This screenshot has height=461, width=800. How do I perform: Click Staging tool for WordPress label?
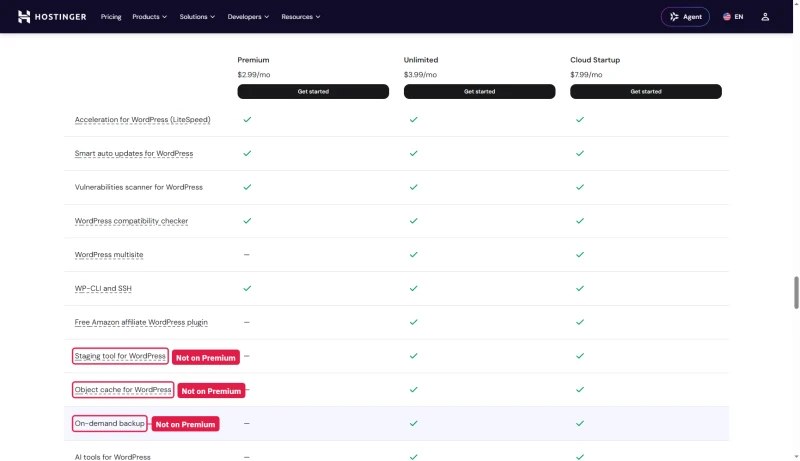tap(120, 356)
